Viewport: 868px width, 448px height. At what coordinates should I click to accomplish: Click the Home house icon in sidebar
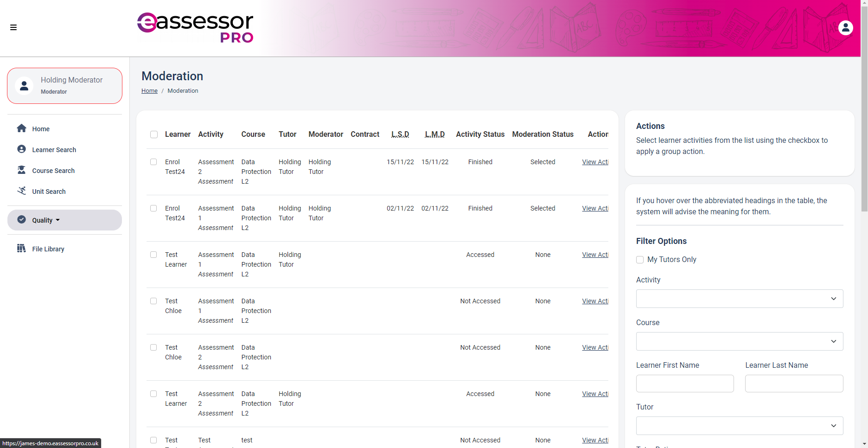click(21, 128)
